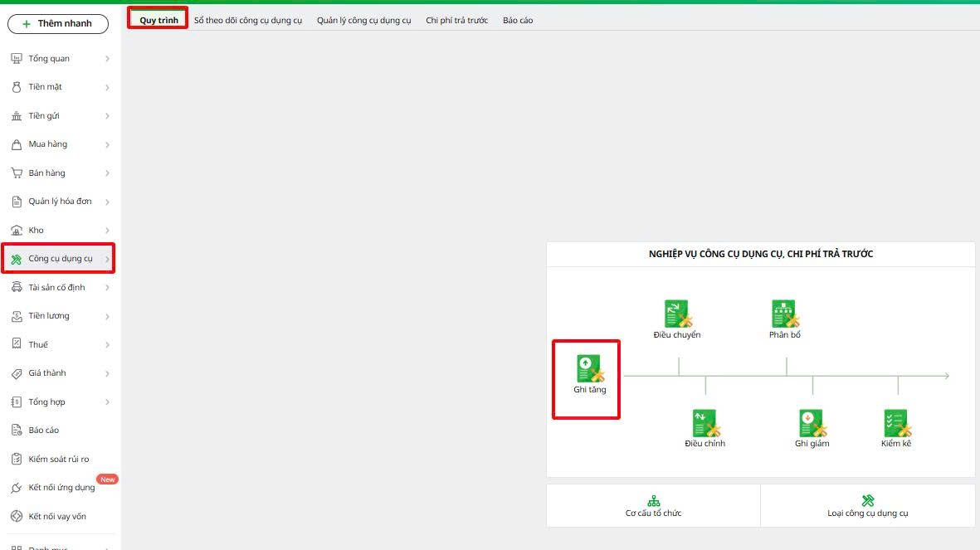The height and width of the screenshot is (550, 980).
Task: Click the Thuế tax icon
Action: (17, 344)
